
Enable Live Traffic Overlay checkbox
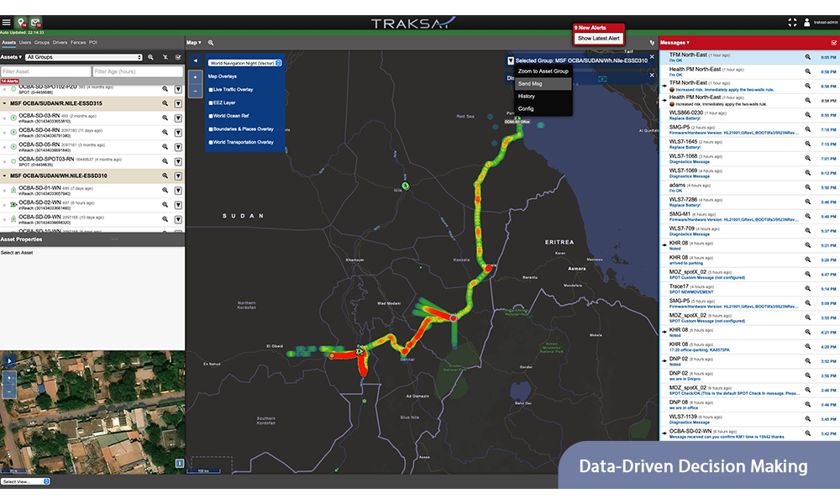tap(211, 89)
